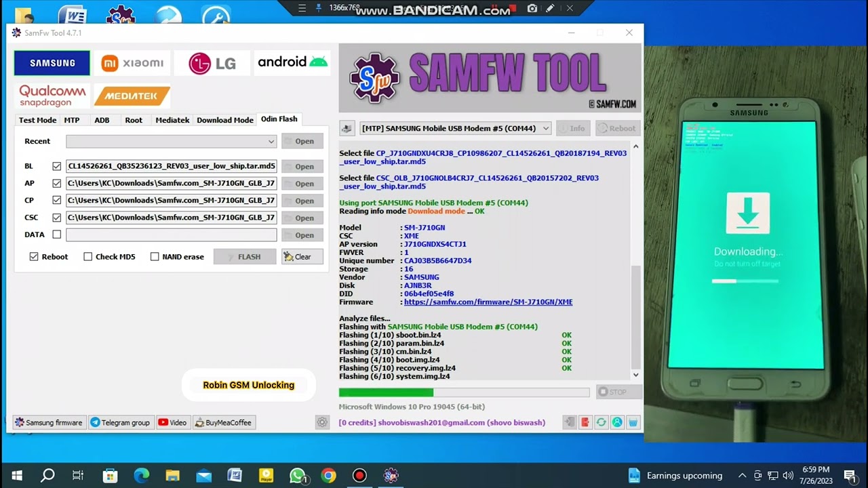This screenshot has width=868, height=488.
Task: Switch to the Download Mode tab
Action: click(225, 120)
